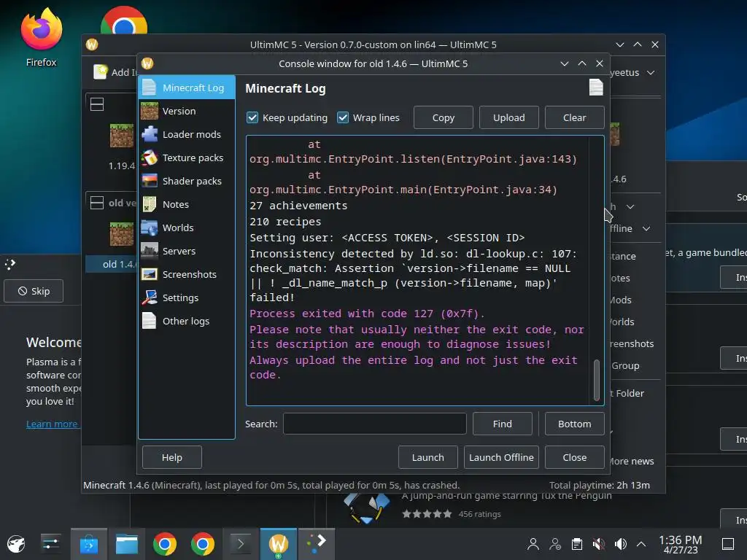Toggle the Keep updating checkbox
The image size is (747, 560).
(252, 117)
